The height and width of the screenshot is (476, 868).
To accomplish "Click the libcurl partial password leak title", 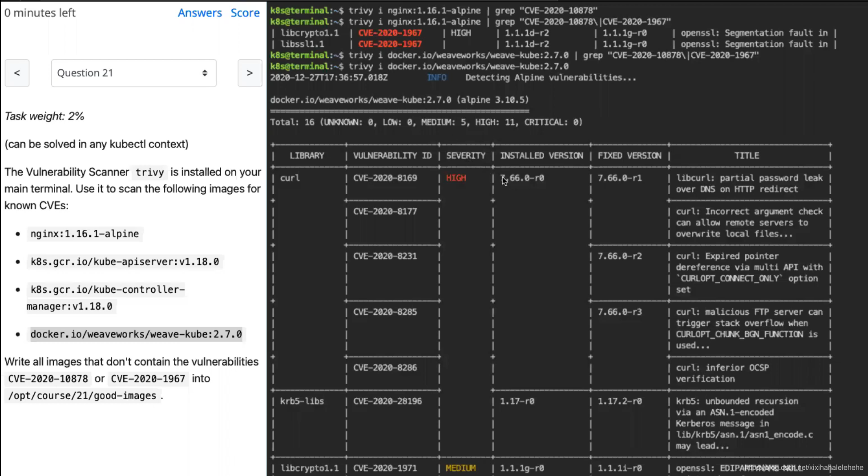I will click(750, 184).
